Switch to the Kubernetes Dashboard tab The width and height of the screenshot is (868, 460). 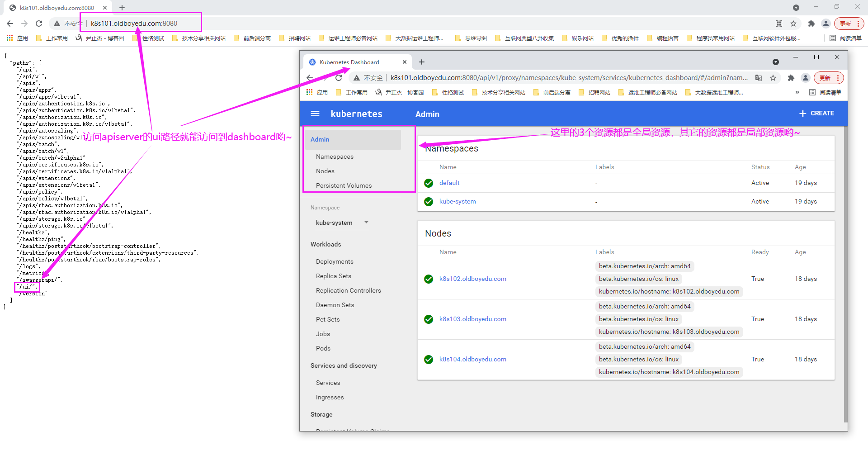(x=349, y=62)
